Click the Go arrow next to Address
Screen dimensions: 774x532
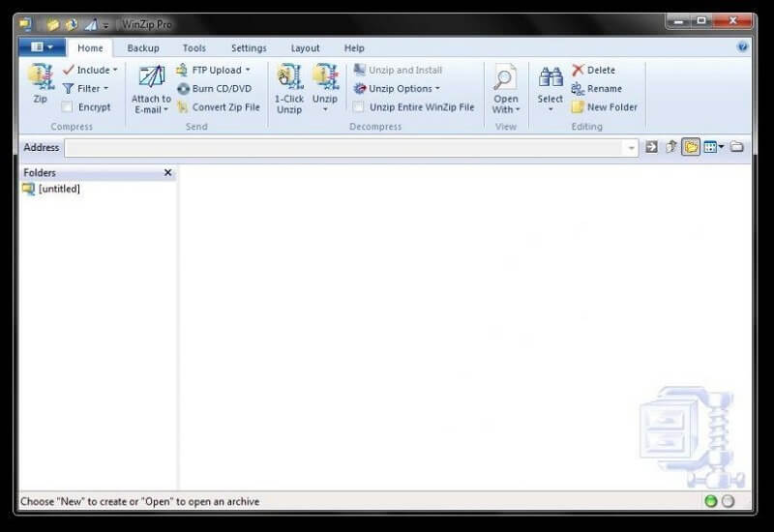pos(651,147)
